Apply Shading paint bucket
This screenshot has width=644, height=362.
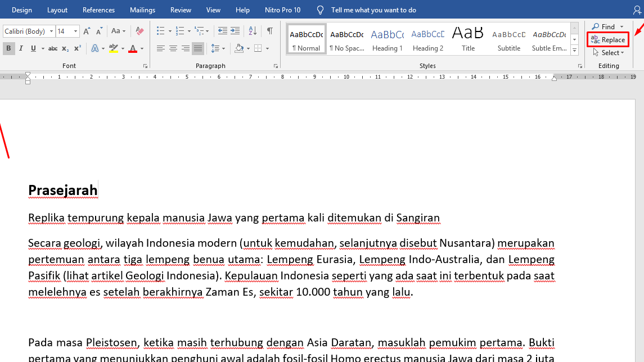[x=239, y=48]
